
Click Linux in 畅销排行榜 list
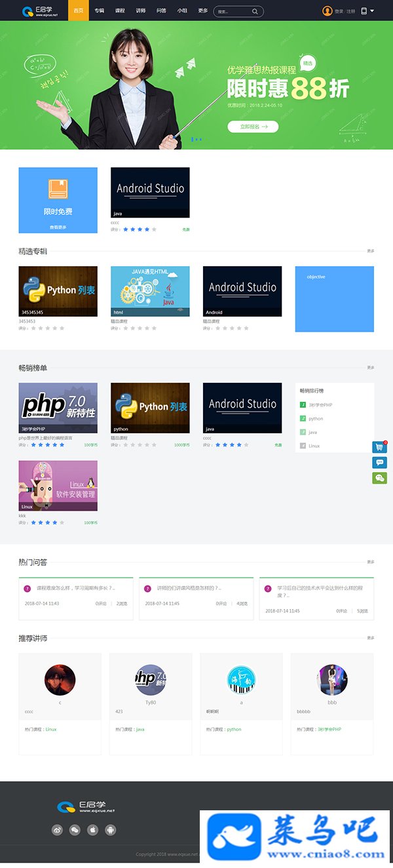[x=314, y=446]
